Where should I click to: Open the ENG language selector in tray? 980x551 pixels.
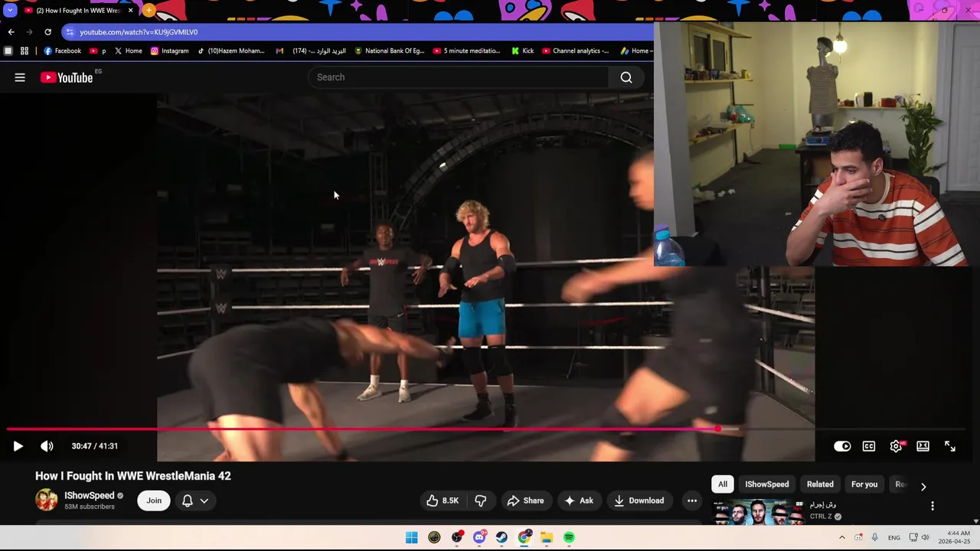point(894,538)
